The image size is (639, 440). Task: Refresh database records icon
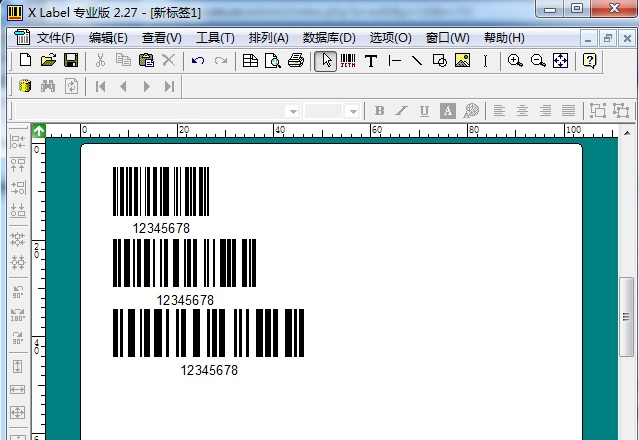(x=71, y=86)
